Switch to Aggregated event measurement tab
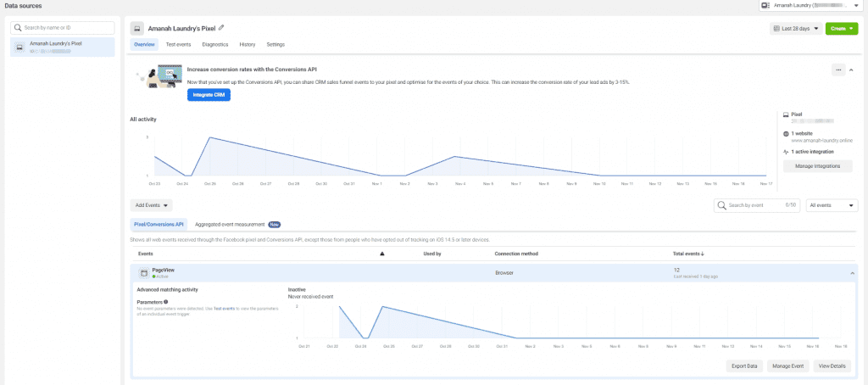868x385 pixels. pos(230,225)
